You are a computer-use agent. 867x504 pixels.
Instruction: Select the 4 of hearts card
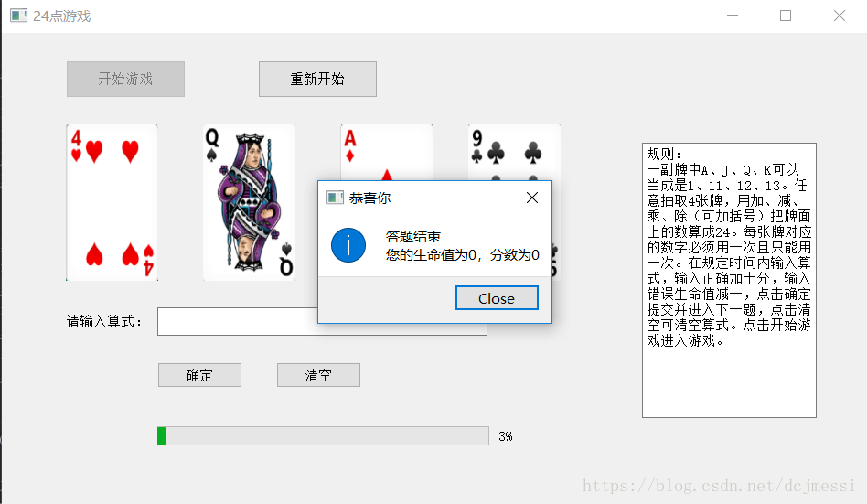112,202
